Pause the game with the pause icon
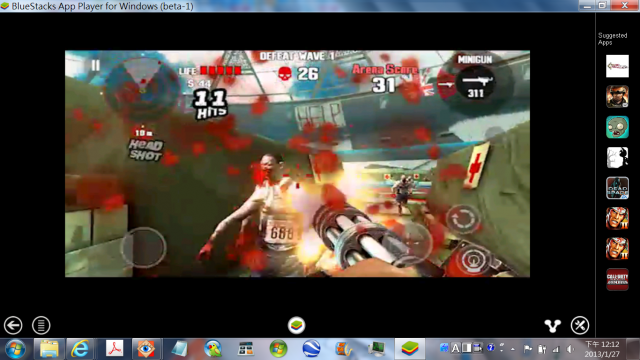This screenshot has width=640, height=360. pos(96,65)
